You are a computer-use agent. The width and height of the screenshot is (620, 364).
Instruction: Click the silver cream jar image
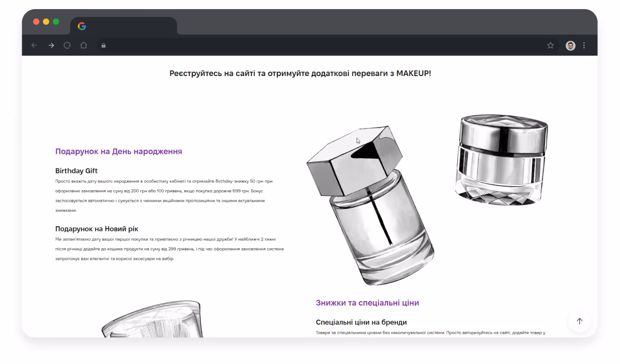(x=501, y=159)
